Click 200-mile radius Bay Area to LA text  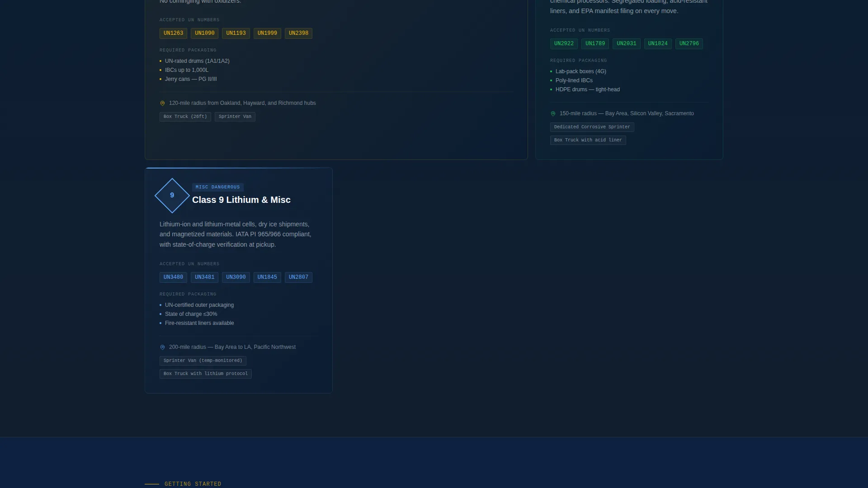pos(232,347)
